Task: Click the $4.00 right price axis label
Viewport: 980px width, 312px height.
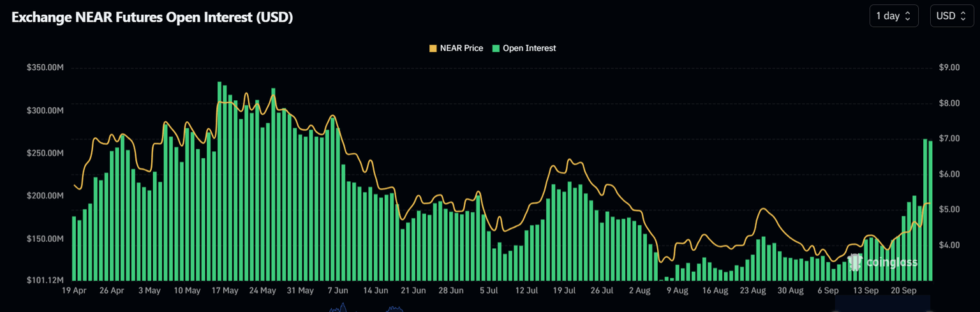Action: (949, 245)
